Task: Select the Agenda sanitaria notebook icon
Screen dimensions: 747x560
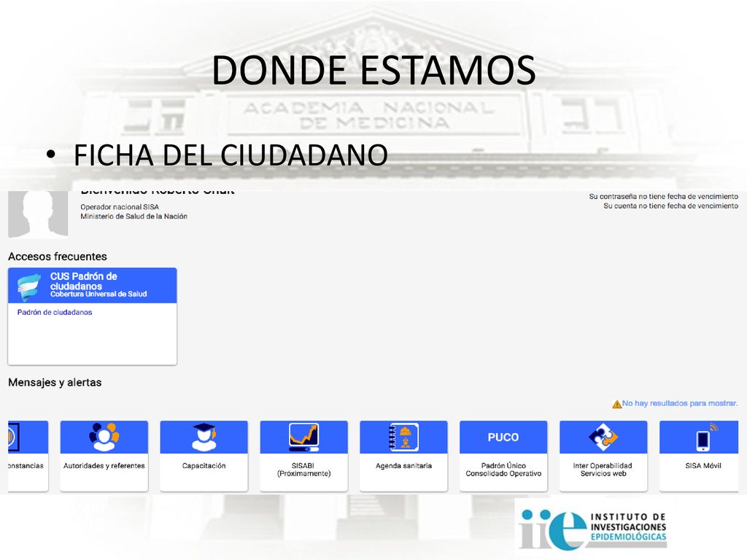Action: (403, 437)
